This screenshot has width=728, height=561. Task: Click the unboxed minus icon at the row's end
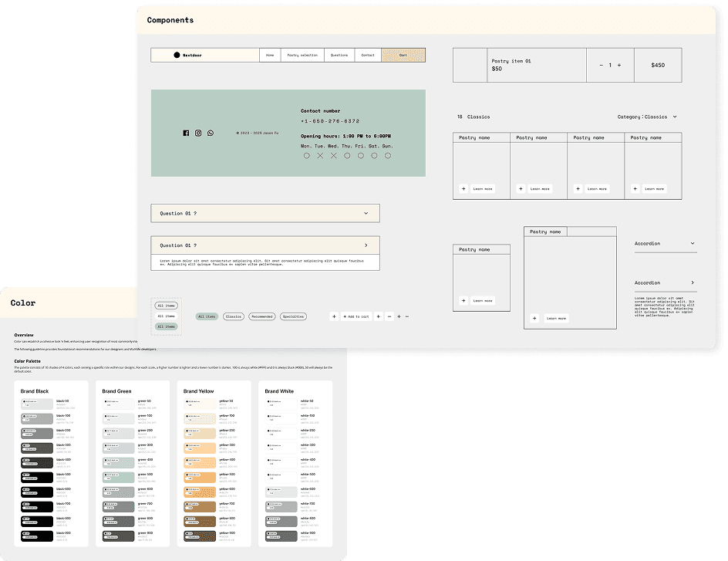click(407, 316)
